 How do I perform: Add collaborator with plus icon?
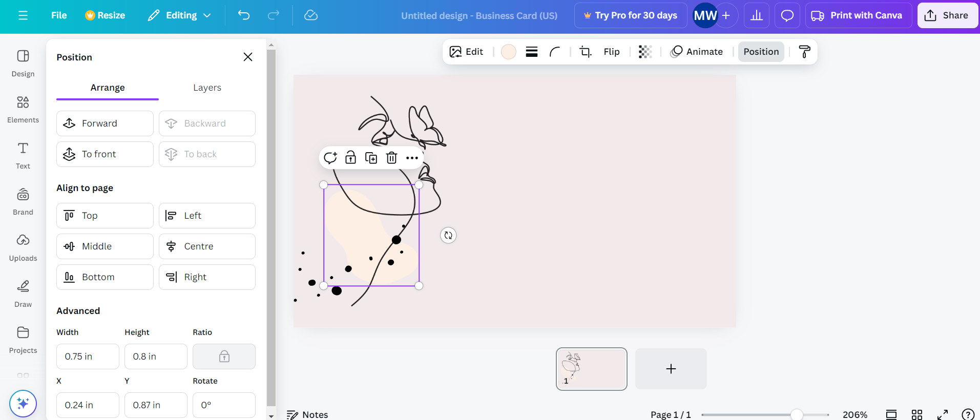pos(726,15)
